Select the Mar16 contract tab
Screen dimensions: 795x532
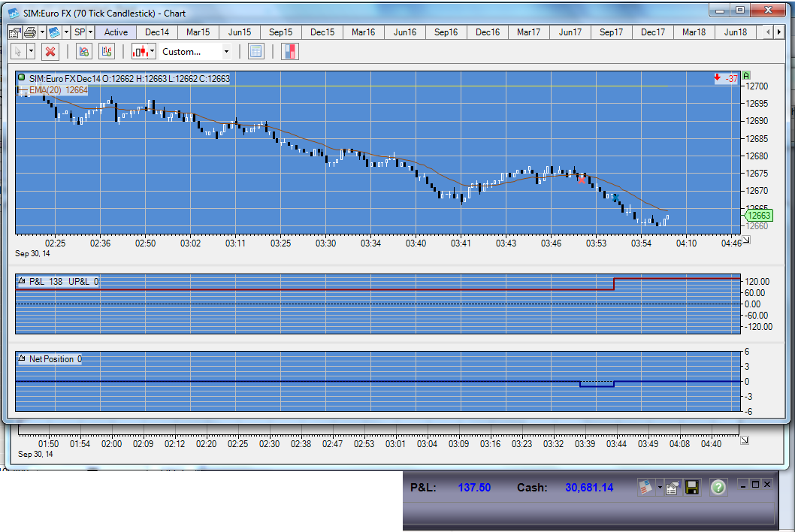[364, 32]
